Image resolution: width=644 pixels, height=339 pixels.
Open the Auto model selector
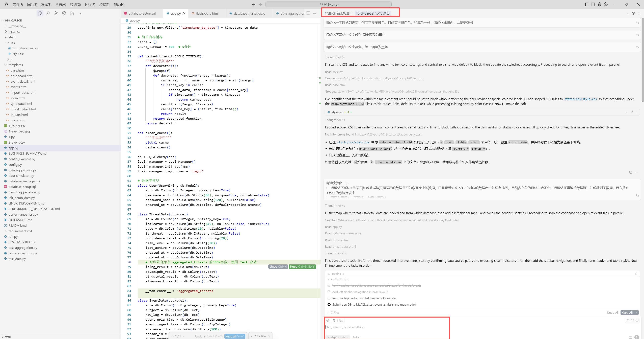(x=357, y=337)
